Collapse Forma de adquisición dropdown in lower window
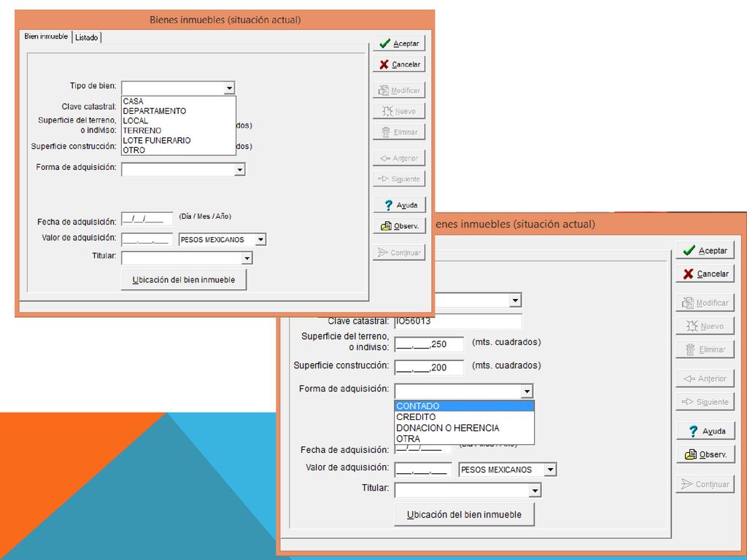 (527, 392)
